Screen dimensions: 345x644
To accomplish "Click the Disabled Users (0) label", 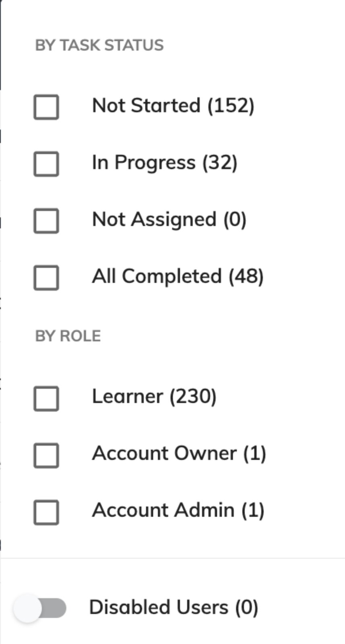I will click(x=174, y=607).
